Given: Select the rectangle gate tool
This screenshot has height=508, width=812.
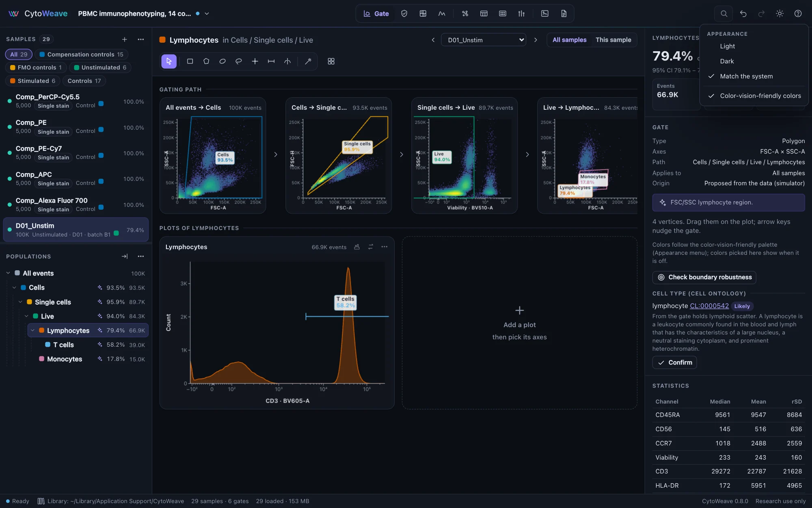Looking at the screenshot, I should [190, 61].
